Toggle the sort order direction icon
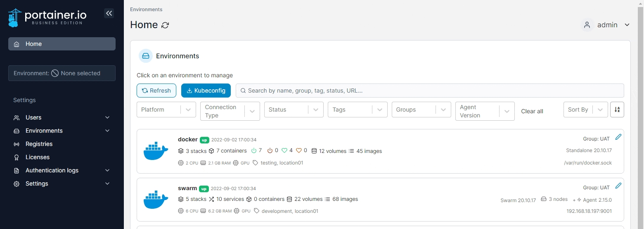Image resolution: width=644 pixels, height=229 pixels. coord(617,110)
